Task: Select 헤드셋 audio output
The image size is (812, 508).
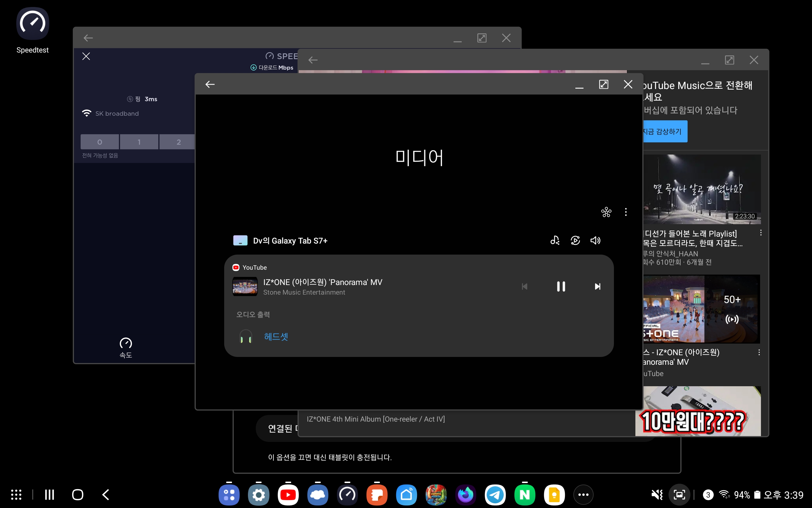Action: [x=276, y=336]
